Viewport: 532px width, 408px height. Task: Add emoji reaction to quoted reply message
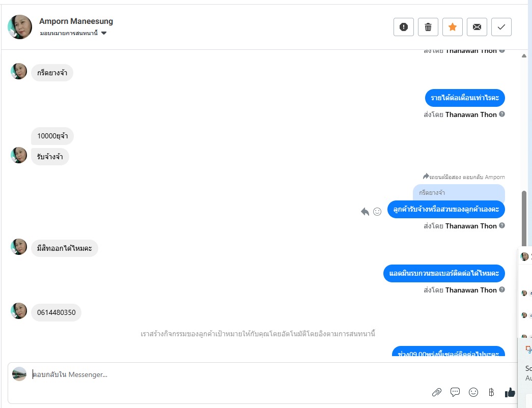[377, 212]
